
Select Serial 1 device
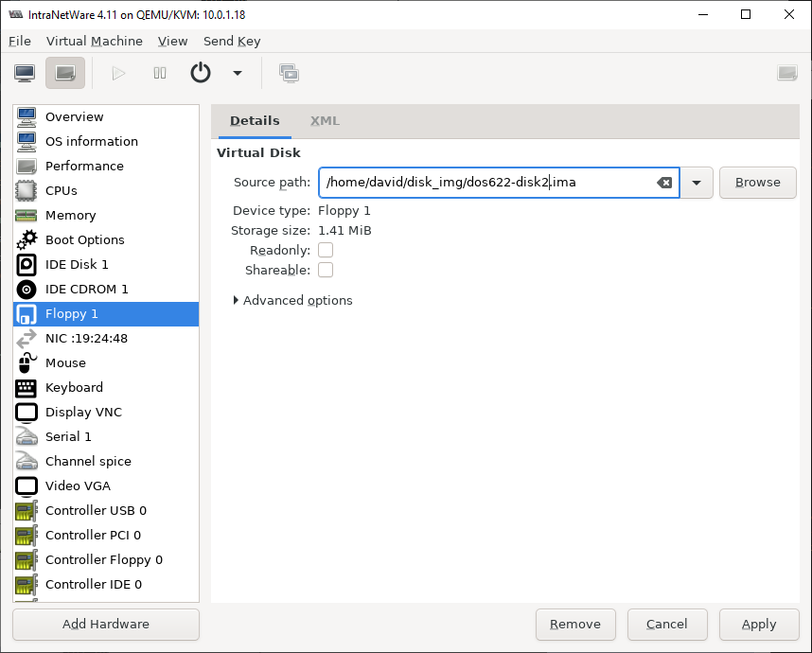(x=106, y=436)
